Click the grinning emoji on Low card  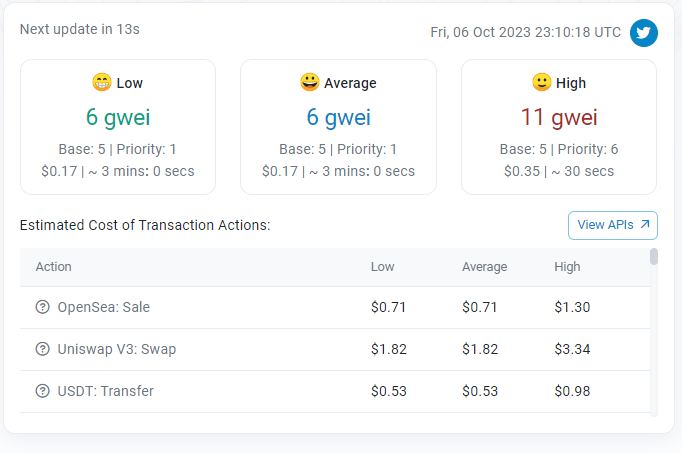pos(102,82)
